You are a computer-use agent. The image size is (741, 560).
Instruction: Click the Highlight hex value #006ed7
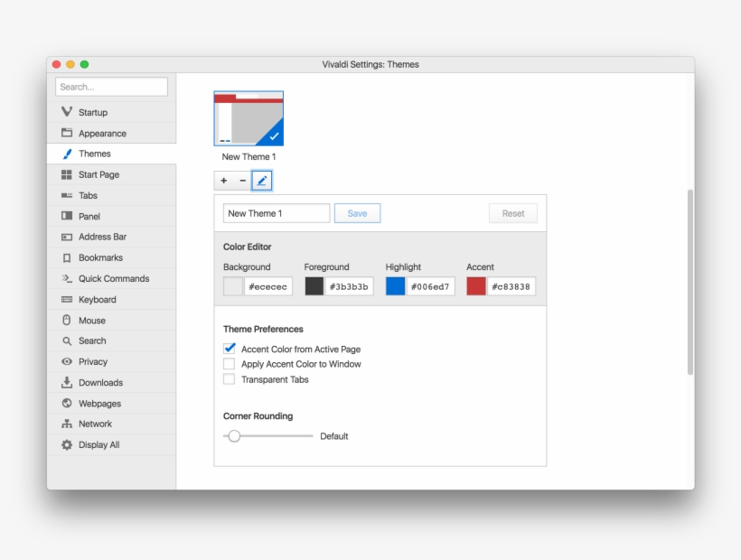(x=430, y=286)
